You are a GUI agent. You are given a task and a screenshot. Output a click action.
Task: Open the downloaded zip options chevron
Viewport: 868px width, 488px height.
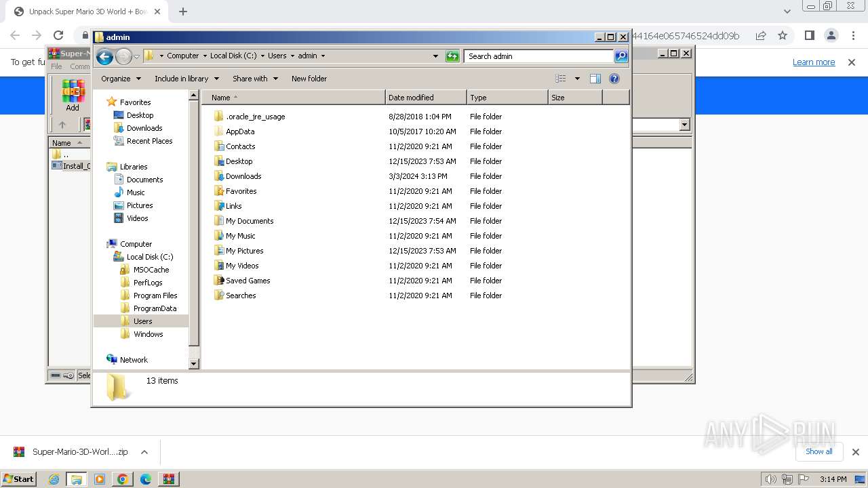pos(144,452)
